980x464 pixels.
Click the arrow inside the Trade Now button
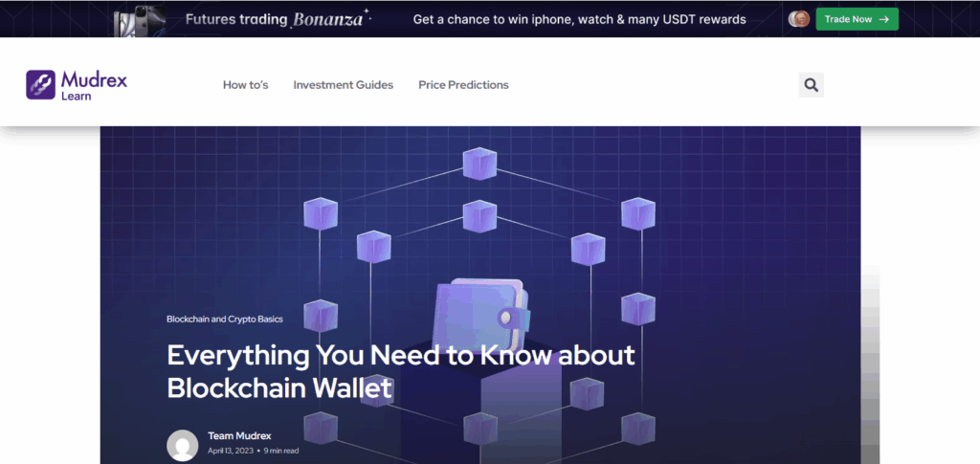883,19
